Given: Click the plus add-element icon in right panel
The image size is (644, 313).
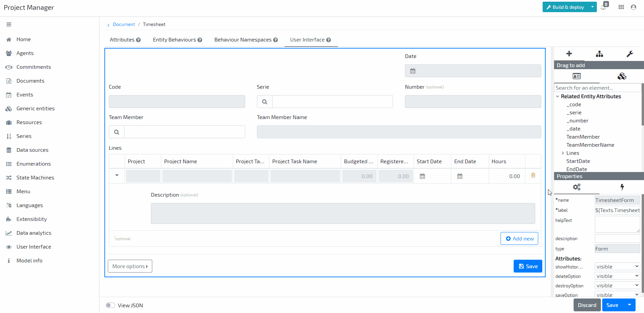Looking at the screenshot, I should 569,54.
